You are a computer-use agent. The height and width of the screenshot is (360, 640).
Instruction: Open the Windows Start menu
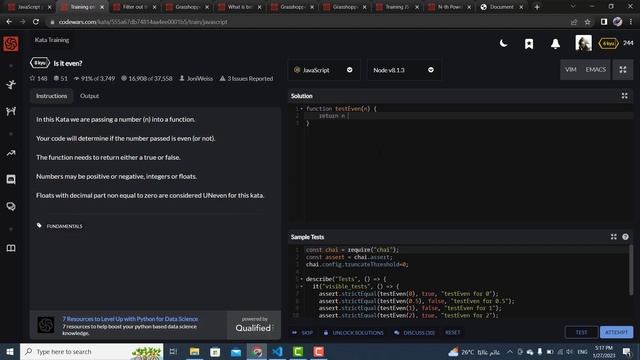(10, 351)
